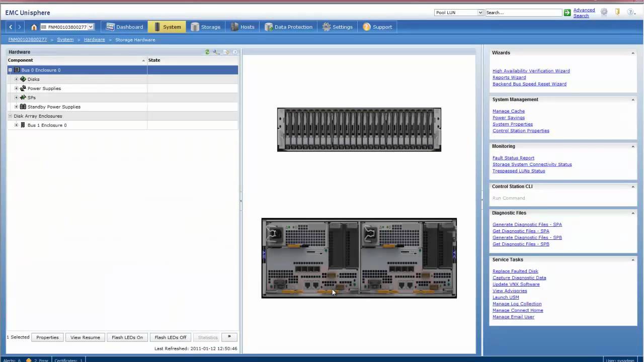Click the Standby Power Supplies icon
The image size is (644, 362).
[x=23, y=107]
